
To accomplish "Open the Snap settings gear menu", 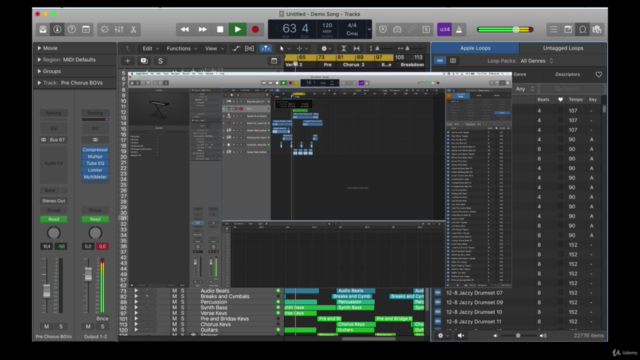I will point(326,49).
